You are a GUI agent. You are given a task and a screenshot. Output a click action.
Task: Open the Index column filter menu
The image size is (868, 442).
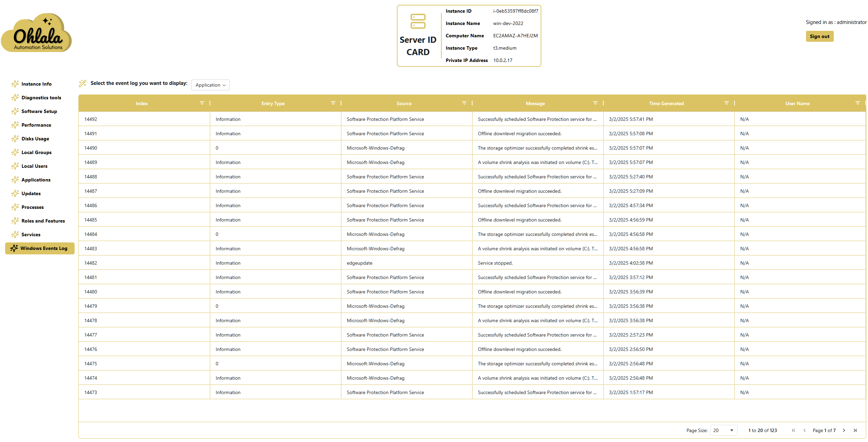pyautogui.click(x=202, y=103)
